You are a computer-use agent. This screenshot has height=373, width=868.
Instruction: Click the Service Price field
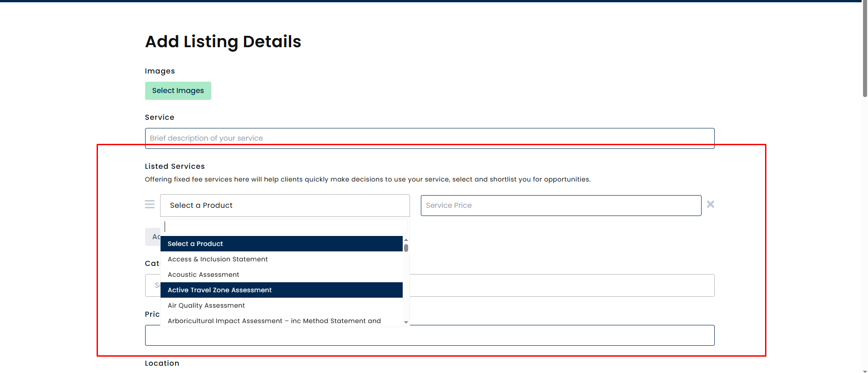pos(561,206)
